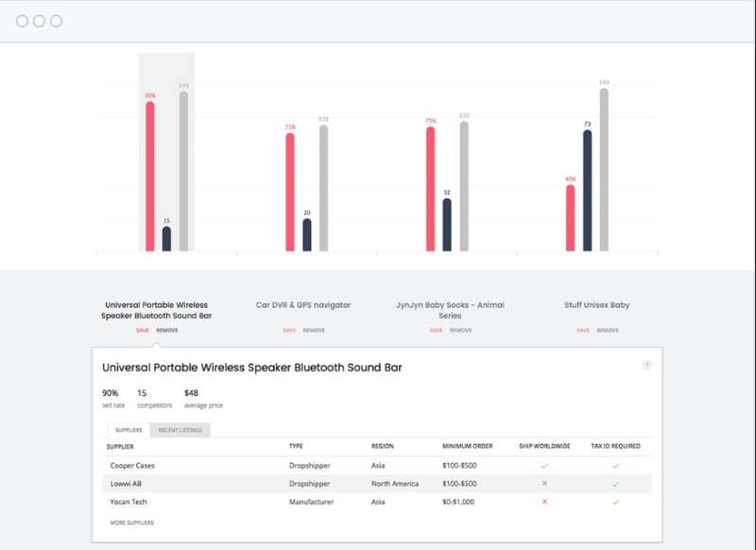Remove the JynJyn Baby Socks product

460,330
